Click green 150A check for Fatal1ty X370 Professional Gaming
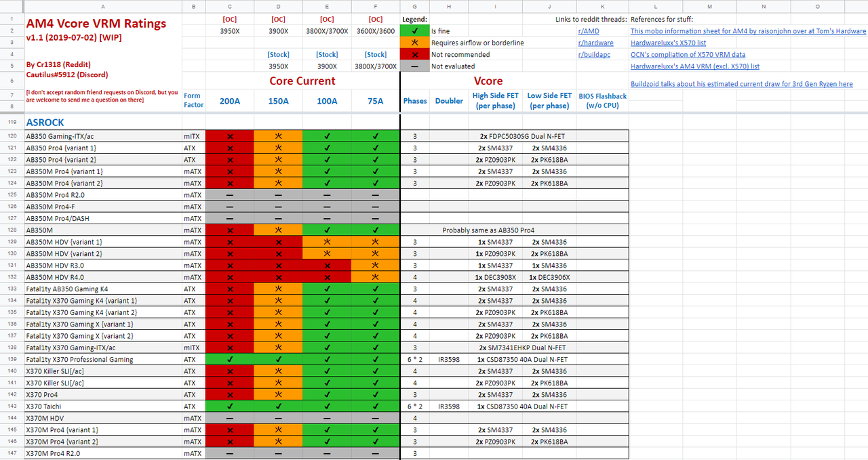Screen dimensions: 868x460 [278, 359]
